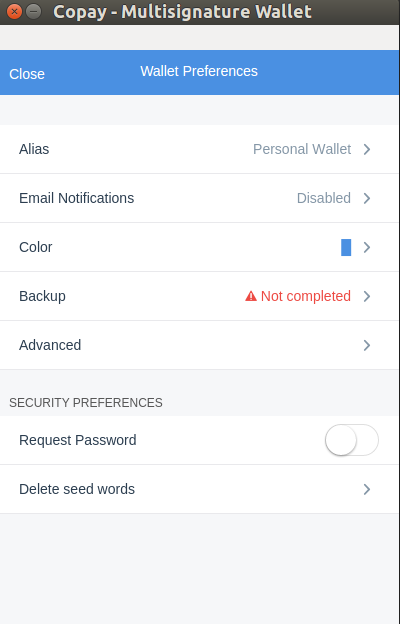
Task: Click the chevron arrow in Alias row
Action: 367,149
